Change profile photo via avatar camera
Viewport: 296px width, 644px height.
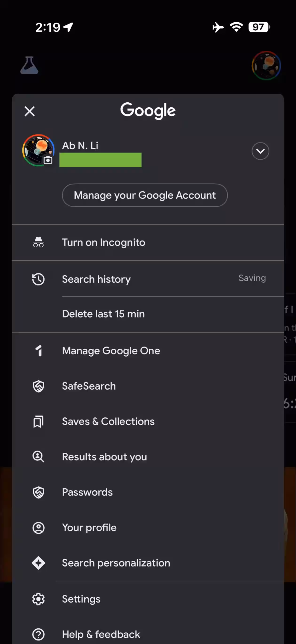(x=48, y=160)
